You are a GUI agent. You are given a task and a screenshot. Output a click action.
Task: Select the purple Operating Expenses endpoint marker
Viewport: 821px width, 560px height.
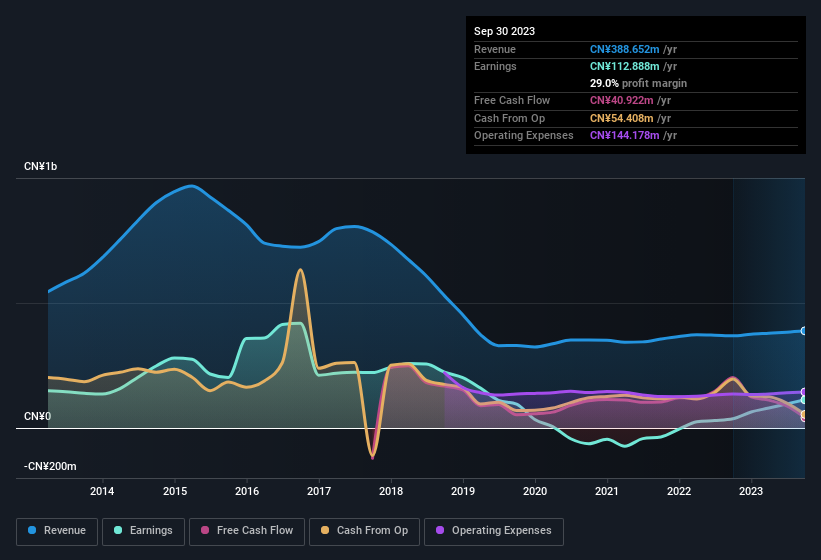point(803,392)
